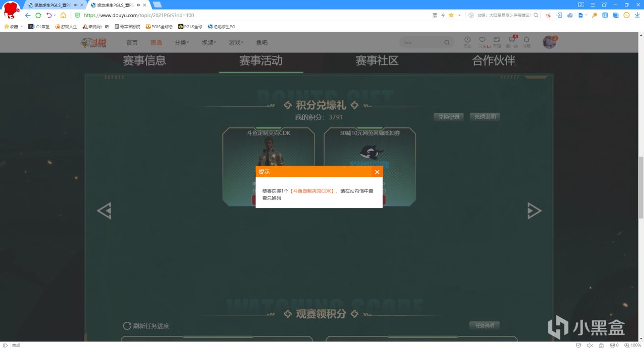Close the 提示 dialog with the X
This screenshot has height=349, width=644.
pyautogui.click(x=377, y=172)
